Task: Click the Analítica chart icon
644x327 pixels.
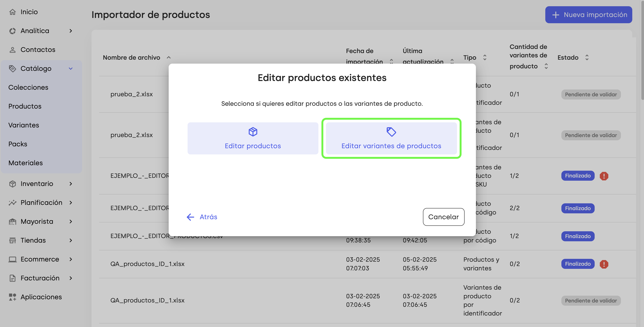Action: (12, 31)
